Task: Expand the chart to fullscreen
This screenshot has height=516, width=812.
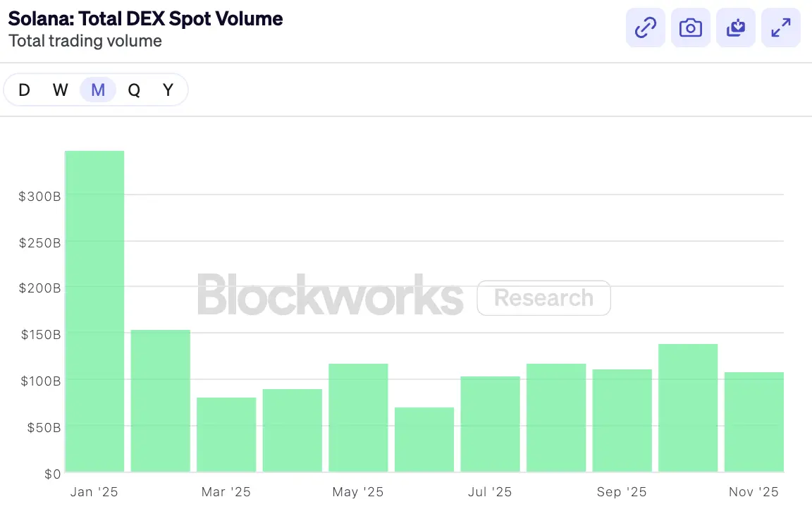Action: [x=780, y=28]
